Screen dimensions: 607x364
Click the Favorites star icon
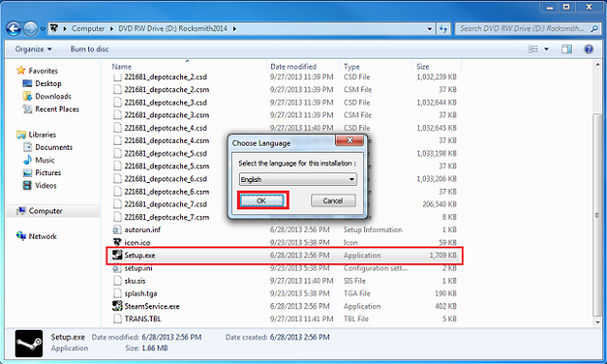pyautogui.click(x=21, y=70)
